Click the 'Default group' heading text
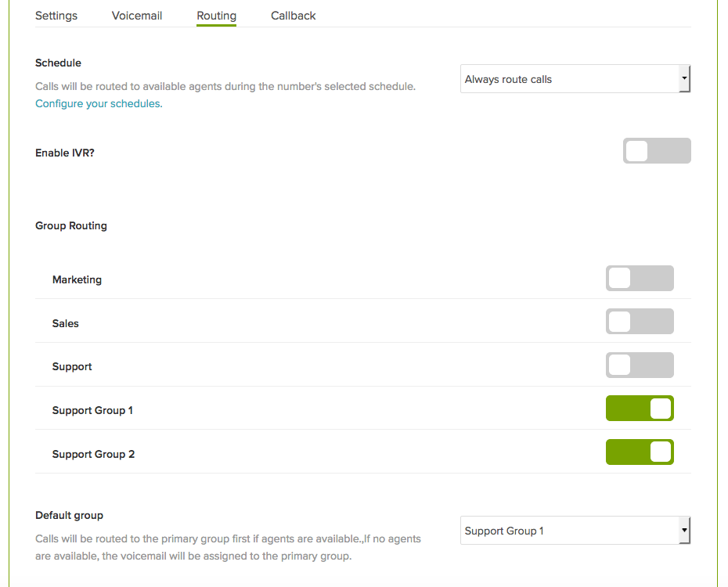This screenshot has height=587, width=728. point(69,515)
